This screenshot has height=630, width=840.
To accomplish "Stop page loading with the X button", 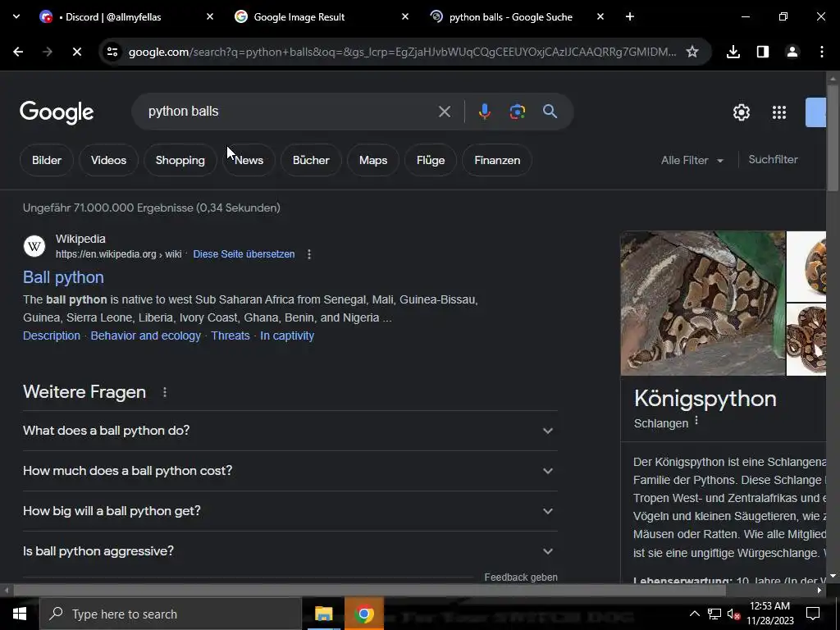I will [76, 52].
